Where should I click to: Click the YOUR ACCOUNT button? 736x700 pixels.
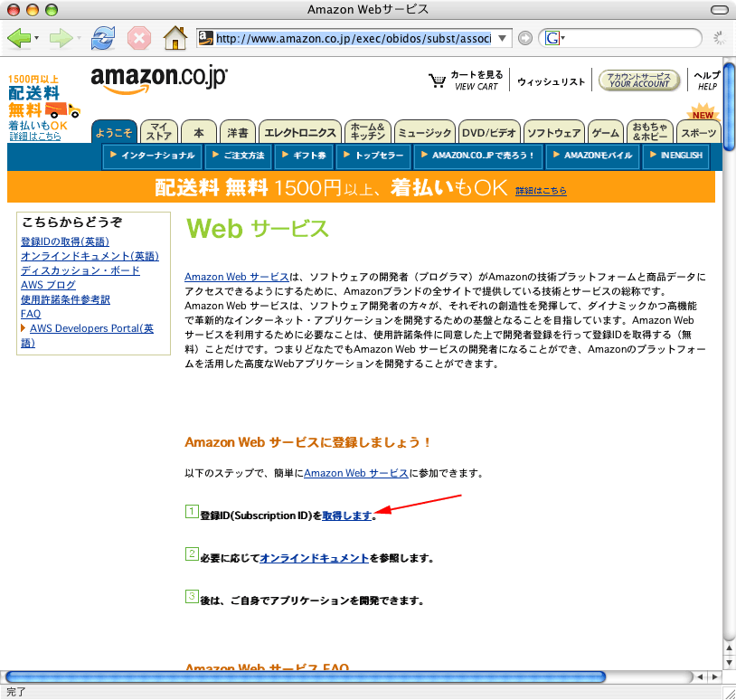(x=639, y=80)
